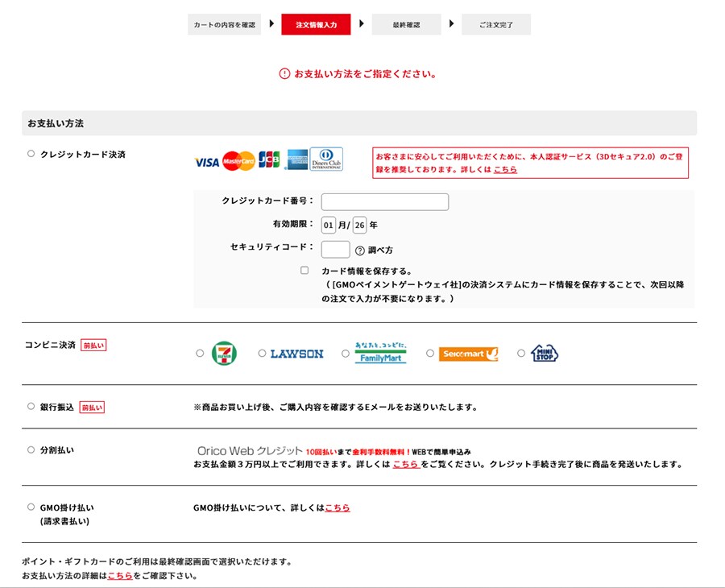Click the American Express logo
Viewport: 725px width, 588px height.
click(x=296, y=159)
